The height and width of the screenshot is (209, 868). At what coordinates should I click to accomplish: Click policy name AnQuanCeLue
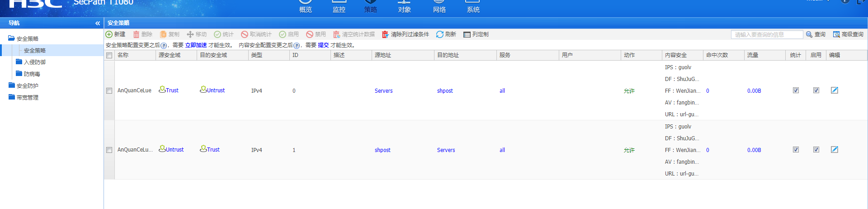click(134, 90)
